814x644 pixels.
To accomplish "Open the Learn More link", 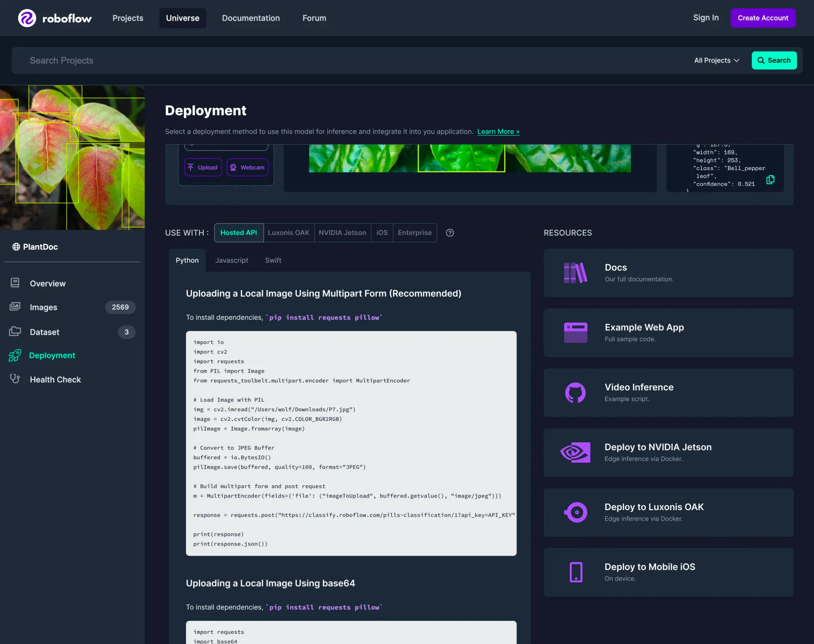I will coord(498,131).
